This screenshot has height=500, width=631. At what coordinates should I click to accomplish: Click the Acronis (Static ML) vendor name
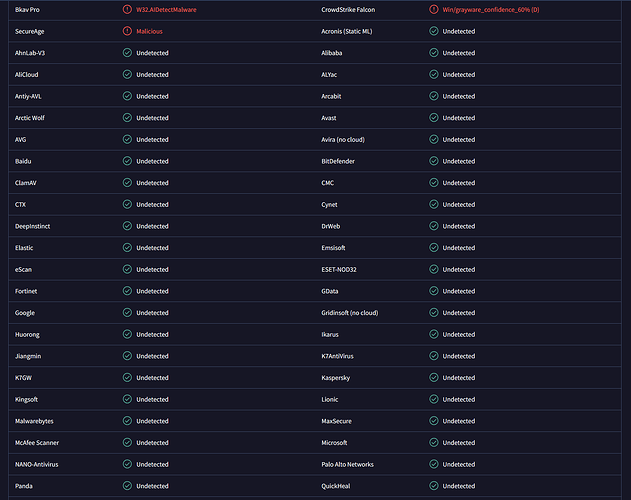click(x=351, y=31)
